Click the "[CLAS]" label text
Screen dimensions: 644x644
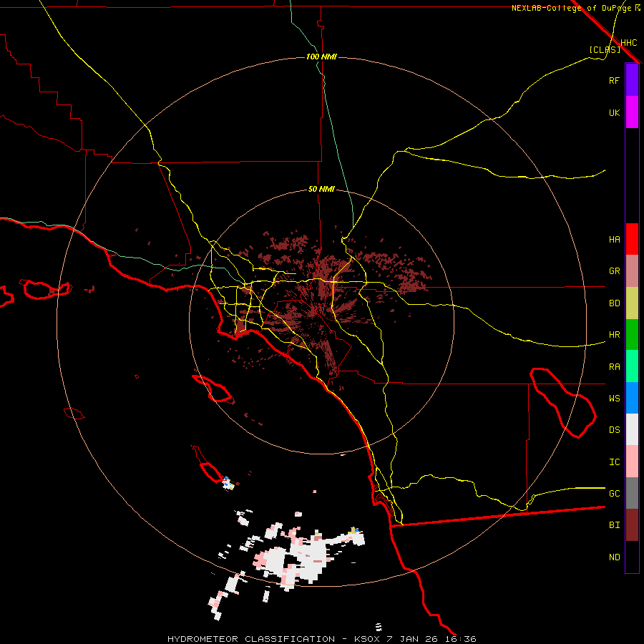605,49
